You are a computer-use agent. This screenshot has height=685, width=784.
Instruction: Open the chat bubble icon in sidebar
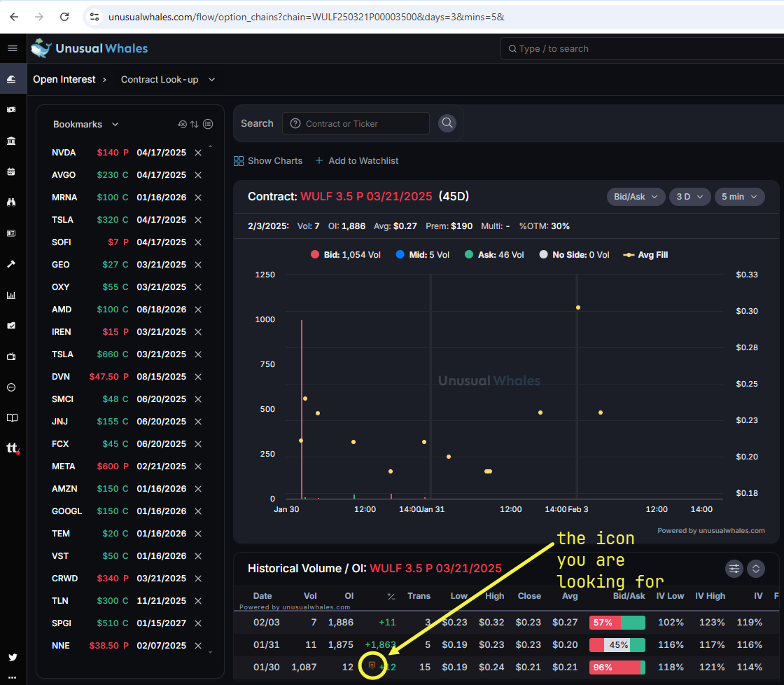(x=11, y=387)
